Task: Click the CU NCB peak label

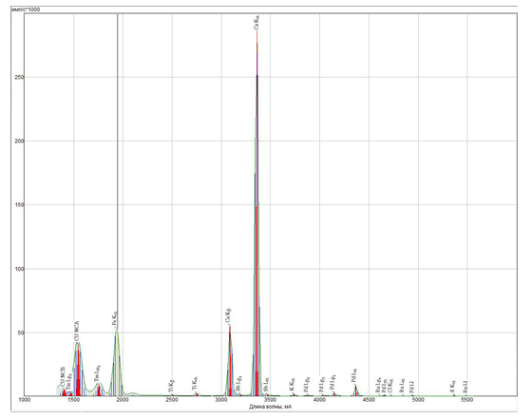Action: [63, 377]
